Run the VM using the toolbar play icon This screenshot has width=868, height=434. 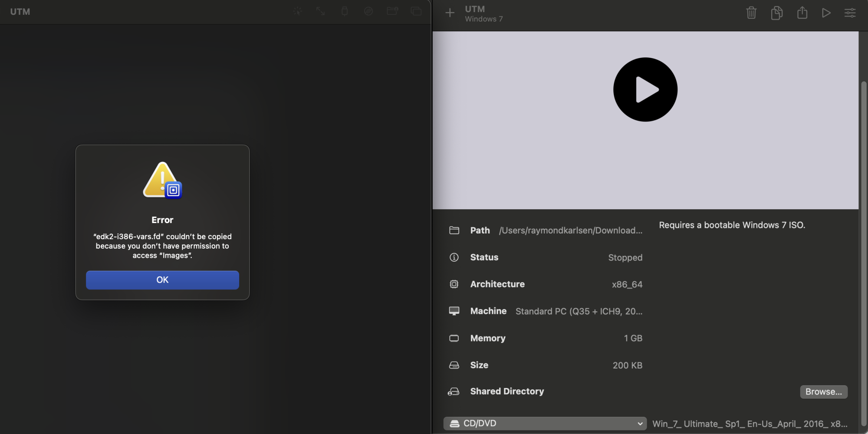[826, 13]
